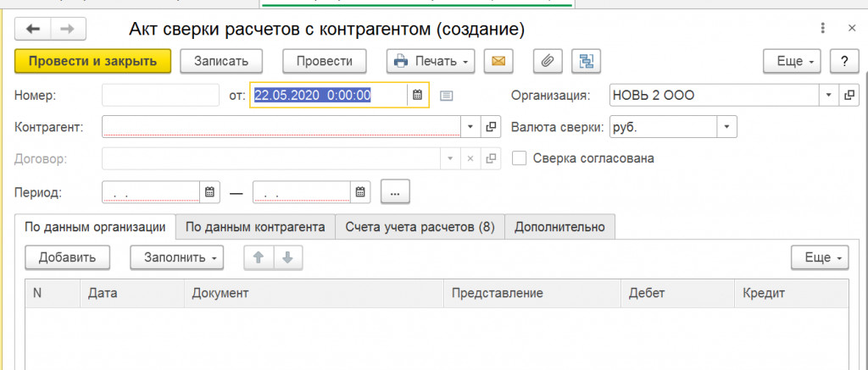868x370 pixels.
Task: Click the envelope email icon
Action: (500, 61)
